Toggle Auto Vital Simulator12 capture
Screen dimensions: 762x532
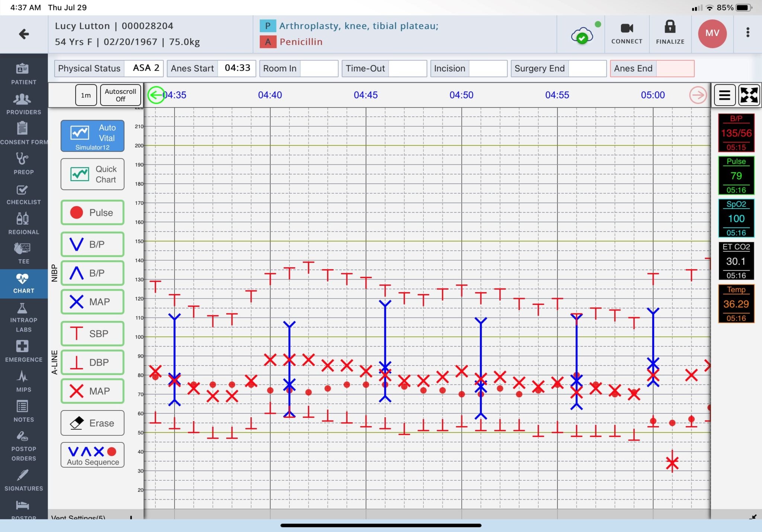pyautogui.click(x=92, y=136)
